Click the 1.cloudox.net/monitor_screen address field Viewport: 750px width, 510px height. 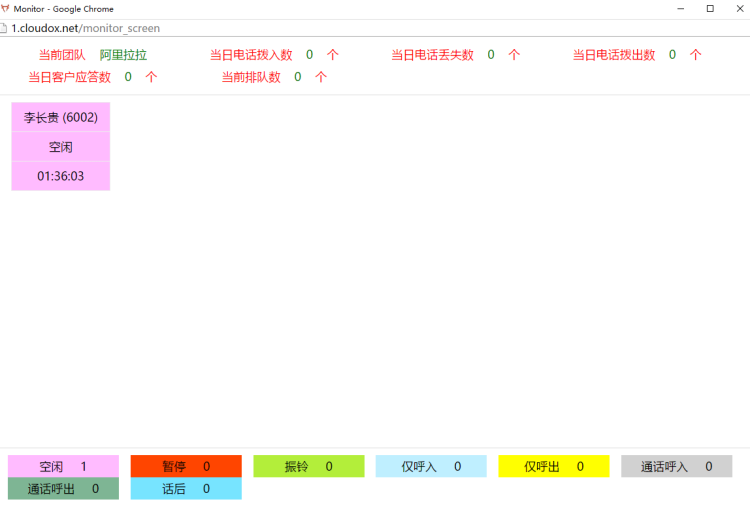coord(85,28)
